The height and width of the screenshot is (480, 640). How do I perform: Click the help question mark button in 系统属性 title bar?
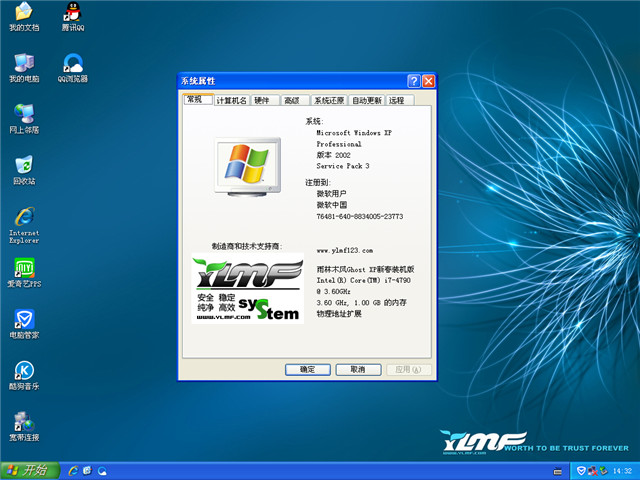pos(413,81)
